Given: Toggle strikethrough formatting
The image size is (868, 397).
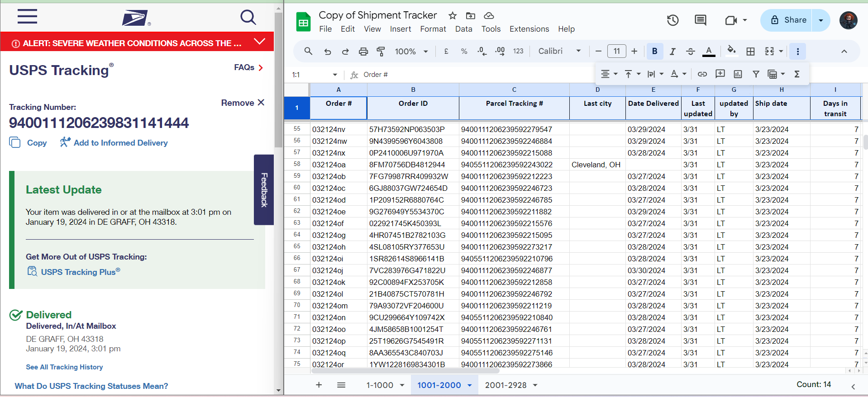Looking at the screenshot, I should [691, 52].
